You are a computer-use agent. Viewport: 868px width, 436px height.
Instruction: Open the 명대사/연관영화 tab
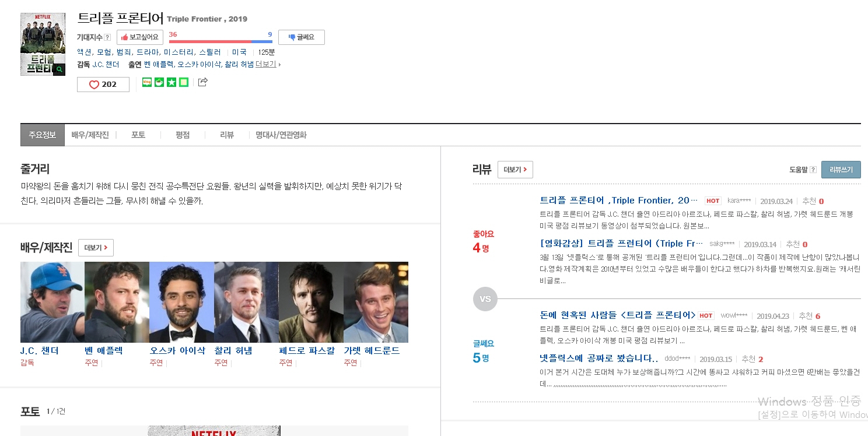click(281, 135)
